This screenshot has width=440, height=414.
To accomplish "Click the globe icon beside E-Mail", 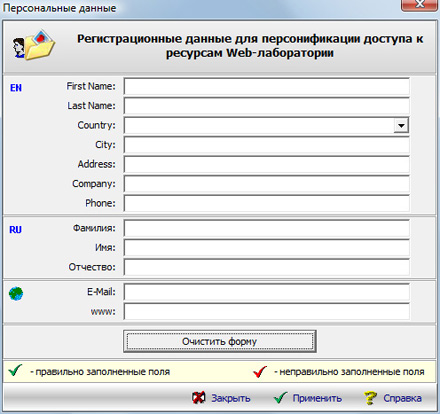I will click(x=16, y=294).
